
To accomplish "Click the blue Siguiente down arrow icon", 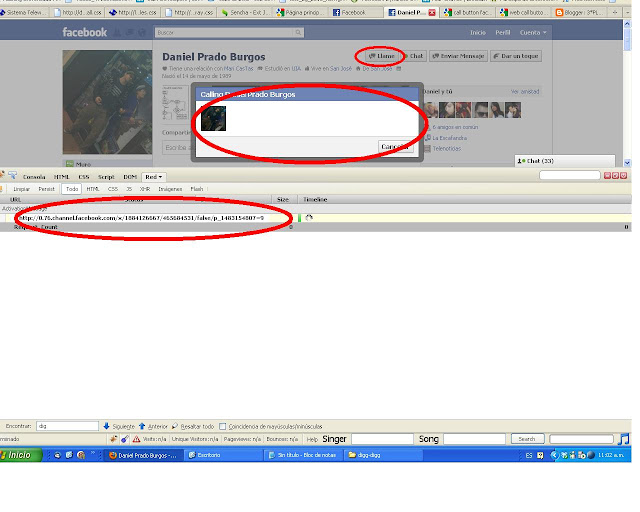I will coord(106,426).
